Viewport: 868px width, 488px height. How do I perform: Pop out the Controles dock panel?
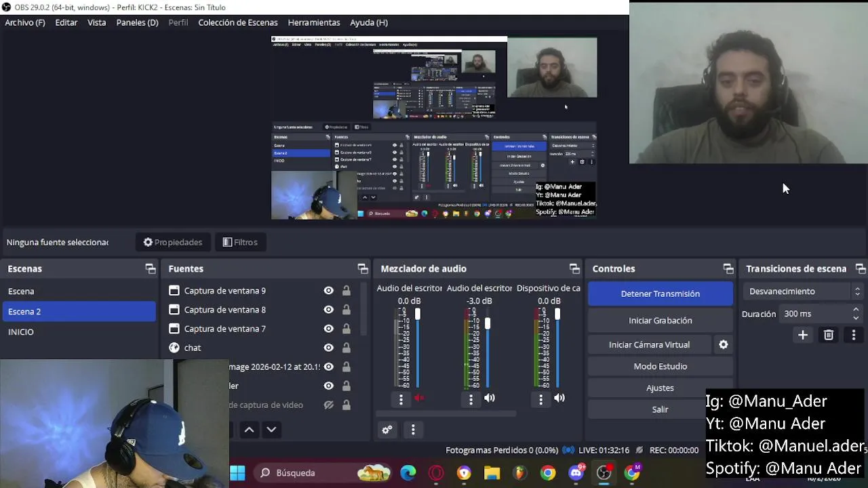(728, 269)
